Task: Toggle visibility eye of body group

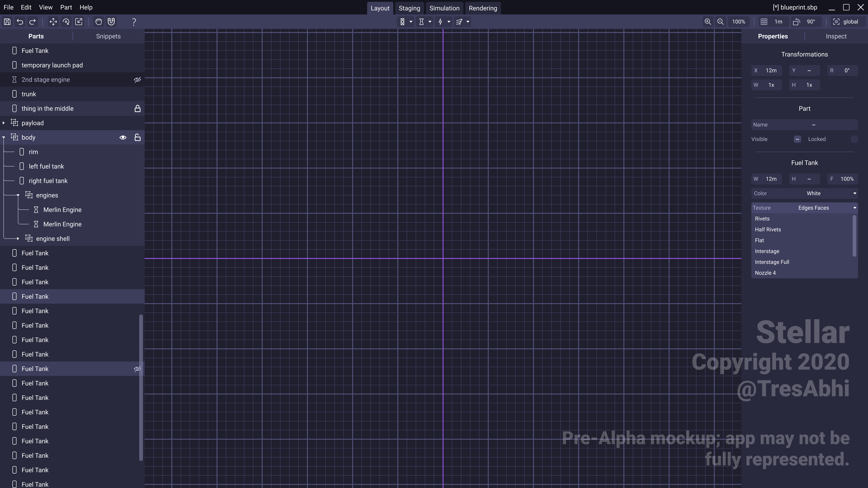Action: point(123,137)
